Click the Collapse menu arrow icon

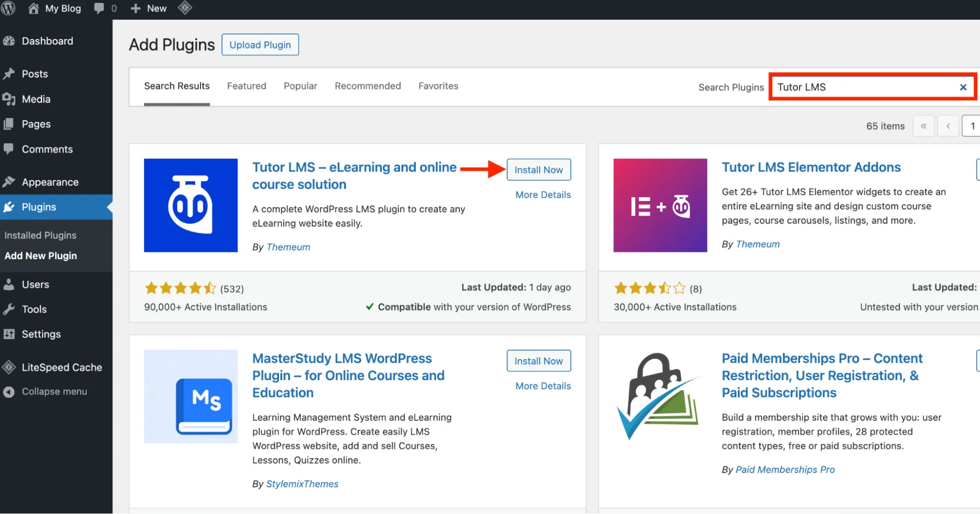pos(9,392)
